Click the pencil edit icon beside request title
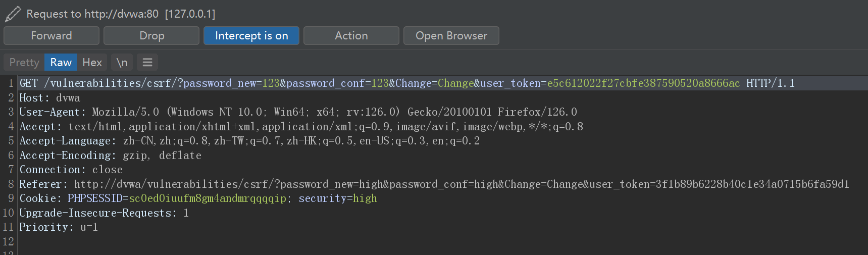Screen dimensions: 868x255 pyautogui.click(x=13, y=14)
